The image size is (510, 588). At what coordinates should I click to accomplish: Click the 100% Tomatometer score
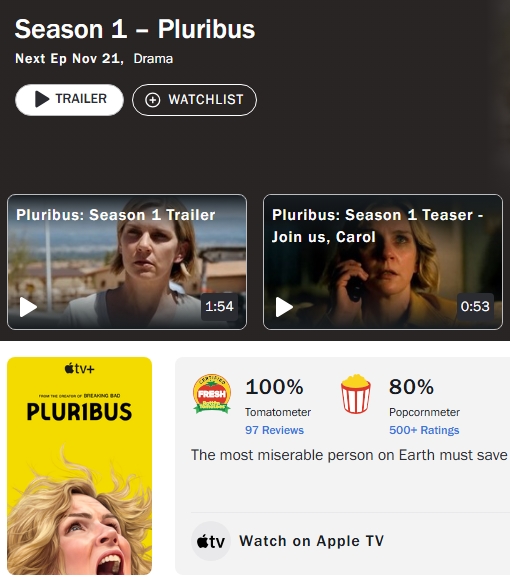274,387
